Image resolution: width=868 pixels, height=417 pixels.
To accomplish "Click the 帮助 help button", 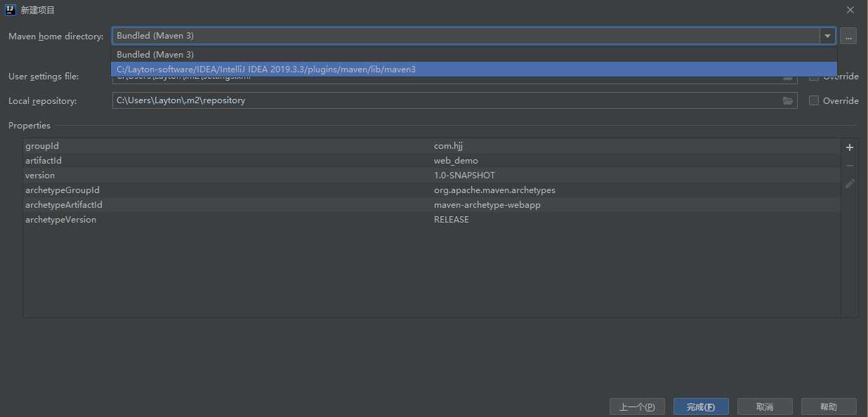I will (x=829, y=406).
